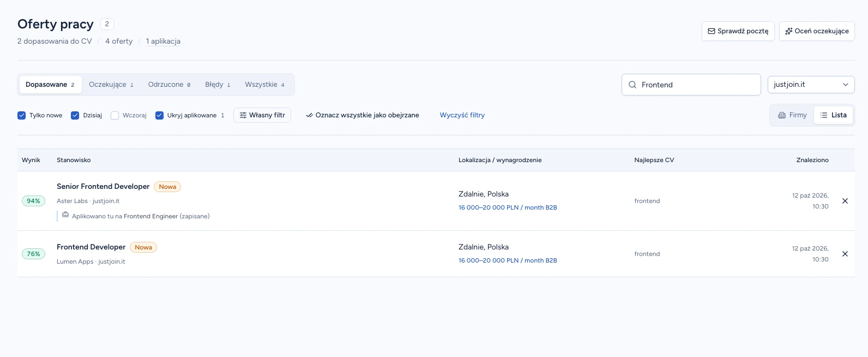Select the Lista view

pyautogui.click(x=833, y=115)
